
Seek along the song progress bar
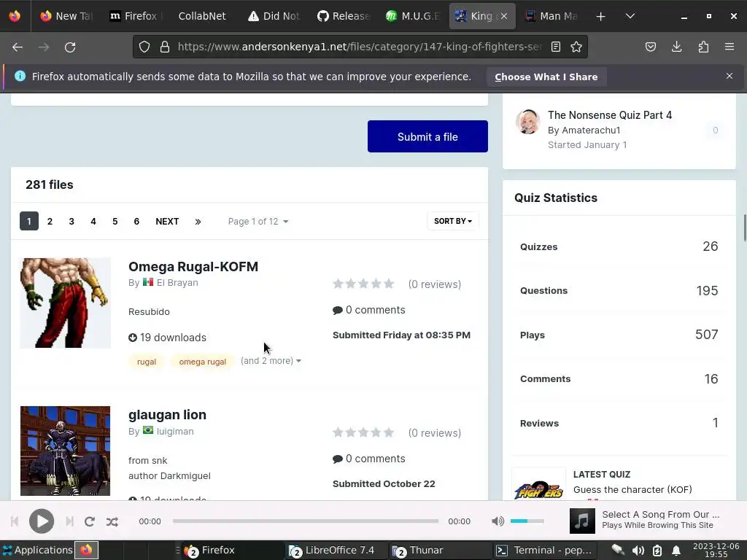[306, 521]
